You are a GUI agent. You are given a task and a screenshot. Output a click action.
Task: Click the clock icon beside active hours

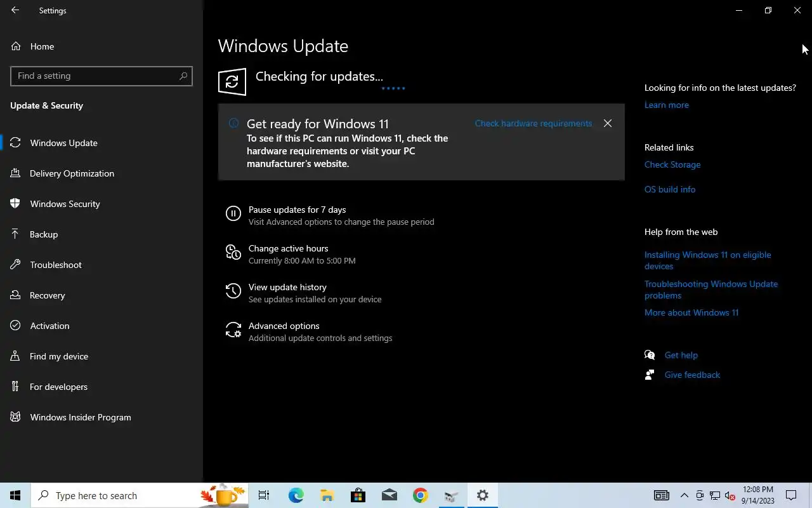[x=233, y=253]
